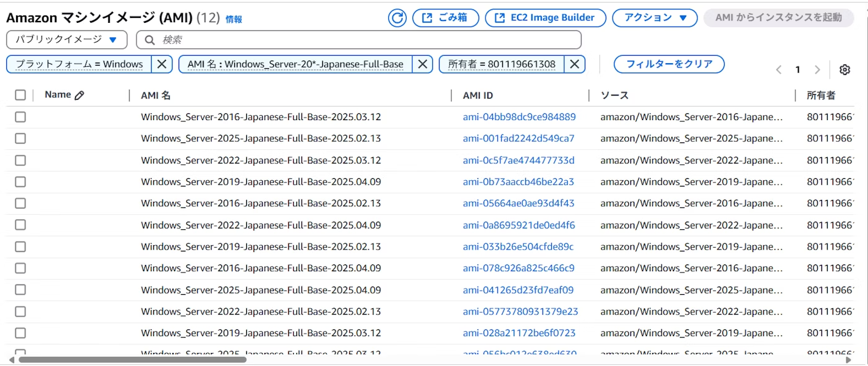Click the horizontal scrollbar thumb

pos(132,359)
